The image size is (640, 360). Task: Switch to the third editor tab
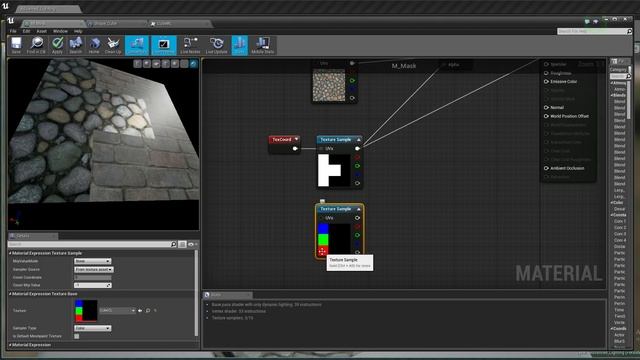[180, 23]
